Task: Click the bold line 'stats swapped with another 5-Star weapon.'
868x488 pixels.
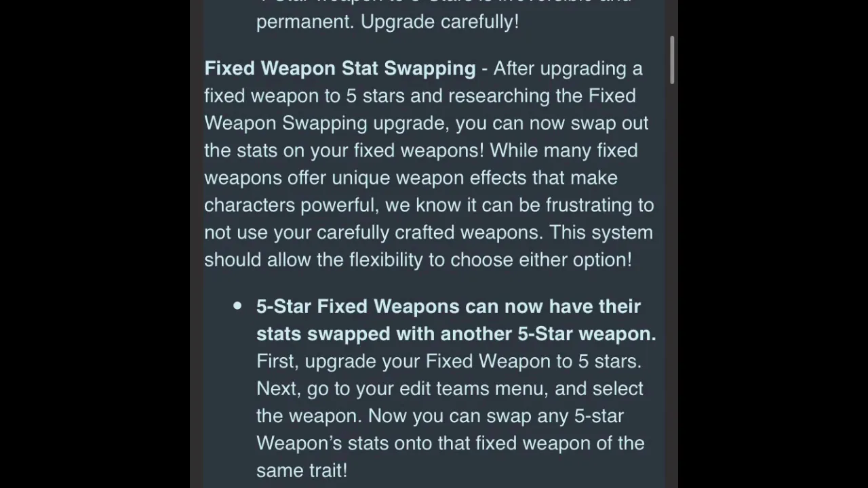Action: point(456,334)
